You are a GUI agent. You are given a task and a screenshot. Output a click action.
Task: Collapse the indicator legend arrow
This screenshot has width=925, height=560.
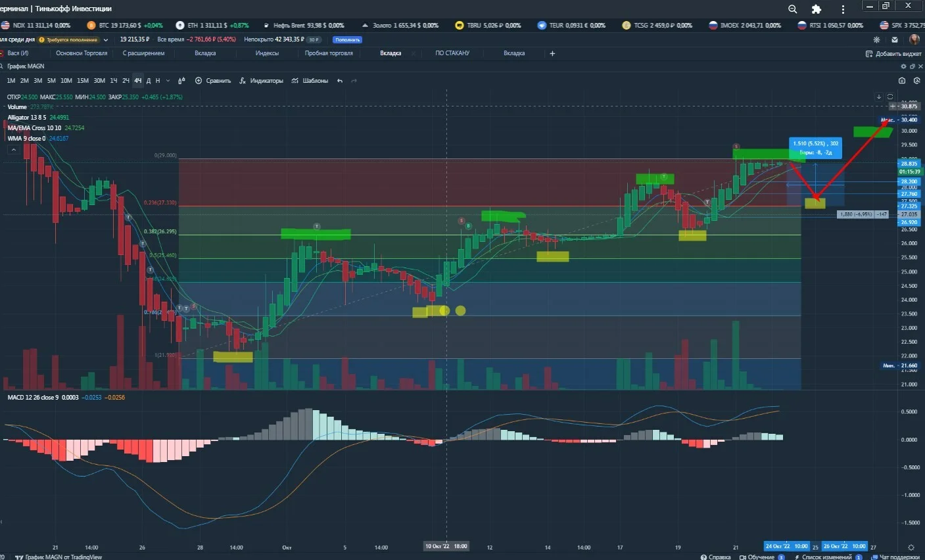pyautogui.click(x=13, y=150)
